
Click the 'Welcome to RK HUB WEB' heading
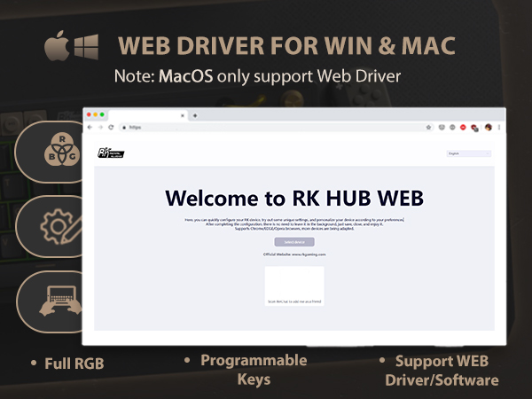pyautogui.click(x=294, y=198)
